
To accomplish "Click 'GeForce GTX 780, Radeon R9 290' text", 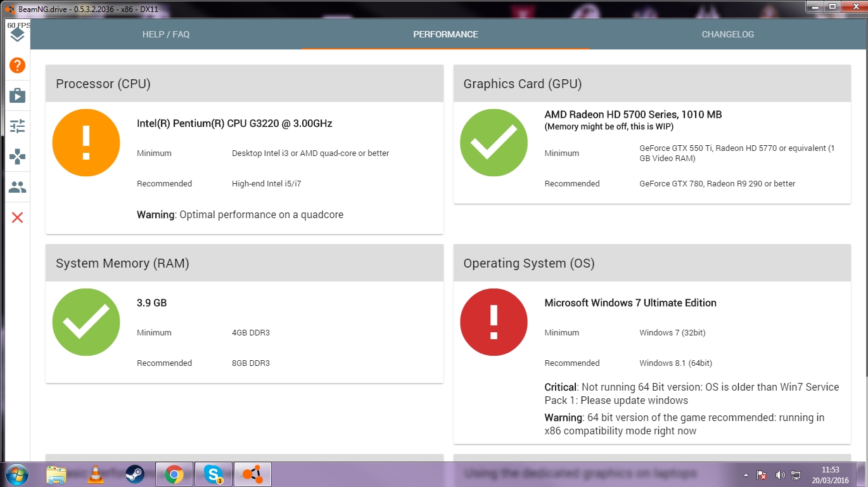I will click(717, 184).
